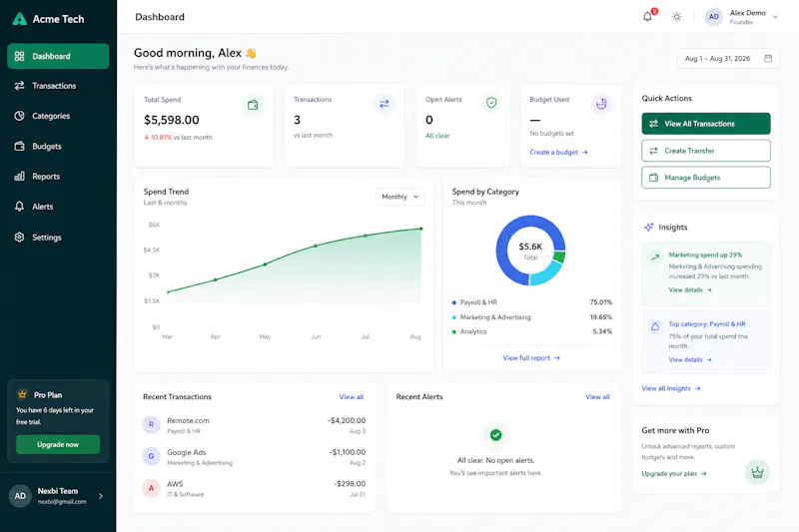Screen dimensions: 799x532
Task: Click the nexbi@gmail.com email text
Action: 62,502
